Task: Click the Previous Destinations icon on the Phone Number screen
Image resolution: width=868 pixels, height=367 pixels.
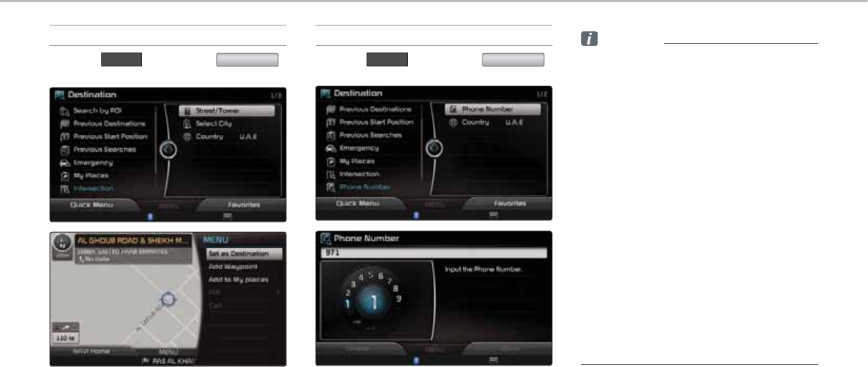Action: (330, 109)
